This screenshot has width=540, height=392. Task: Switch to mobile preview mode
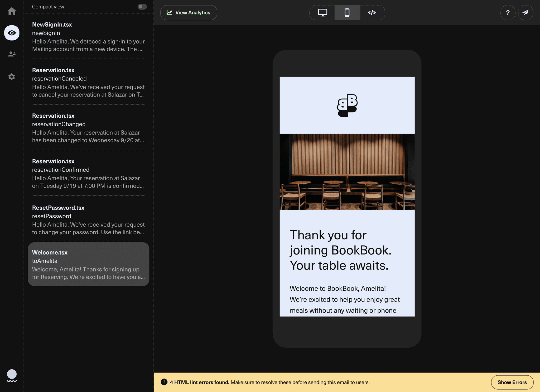click(x=347, y=13)
